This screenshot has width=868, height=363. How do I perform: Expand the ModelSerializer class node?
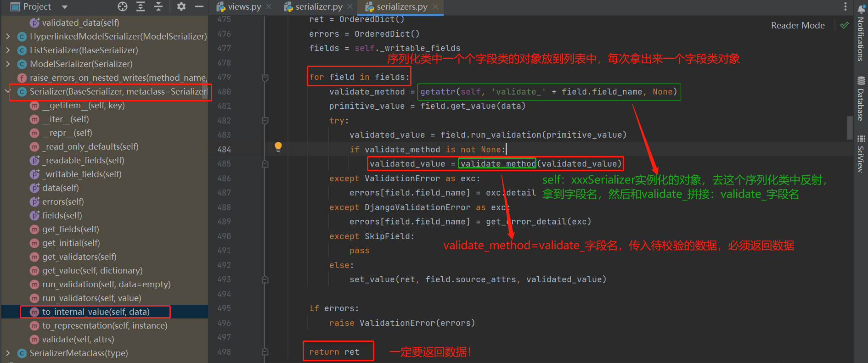[8, 64]
